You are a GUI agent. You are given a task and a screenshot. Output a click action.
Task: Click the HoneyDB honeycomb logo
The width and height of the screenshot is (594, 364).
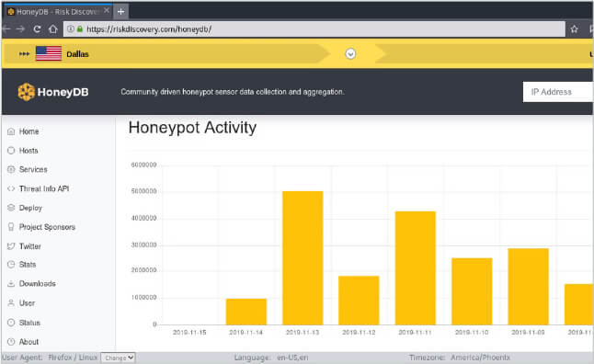26,92
